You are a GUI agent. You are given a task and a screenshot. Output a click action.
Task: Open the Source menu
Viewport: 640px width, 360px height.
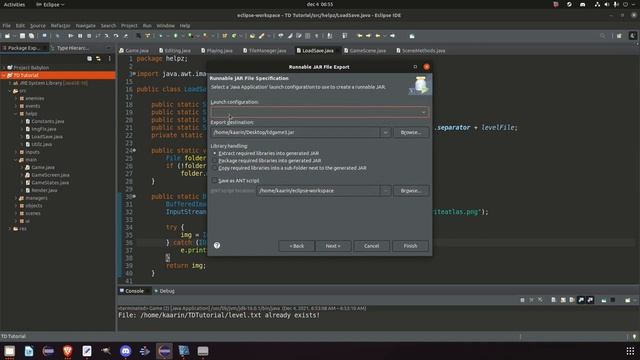[x=38, y=26]
